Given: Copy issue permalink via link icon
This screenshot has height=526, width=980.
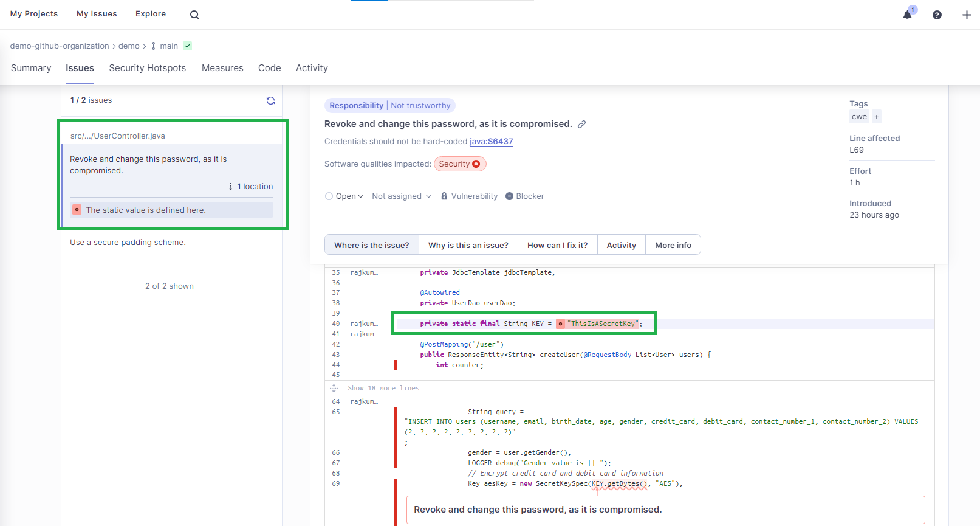Looking at the screenshot, I should (581, 124).
